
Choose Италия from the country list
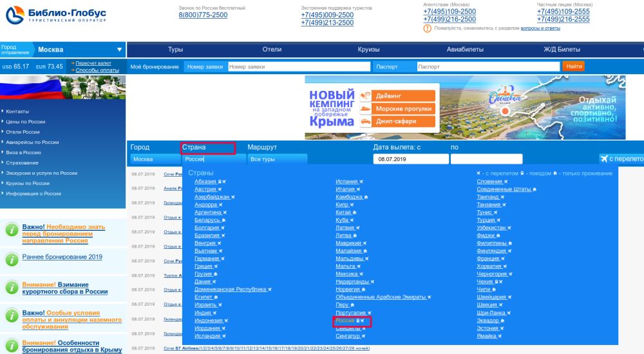[x=346, y=189]
